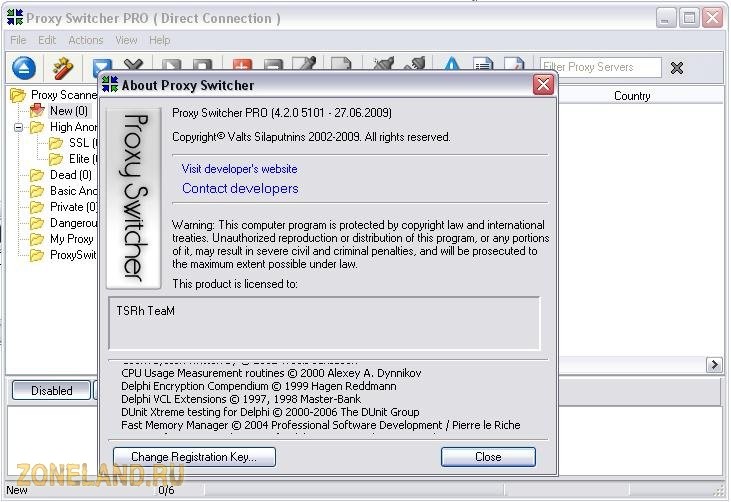
Task: Select the Dead (0) folder
Action: 71,175
